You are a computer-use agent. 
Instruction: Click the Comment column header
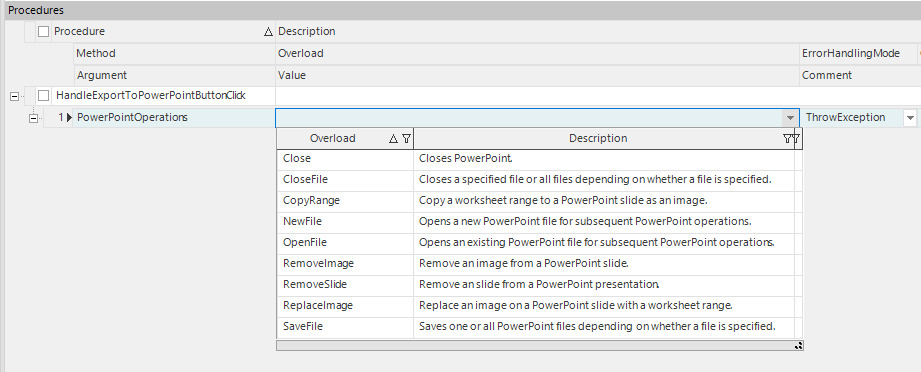860,75
